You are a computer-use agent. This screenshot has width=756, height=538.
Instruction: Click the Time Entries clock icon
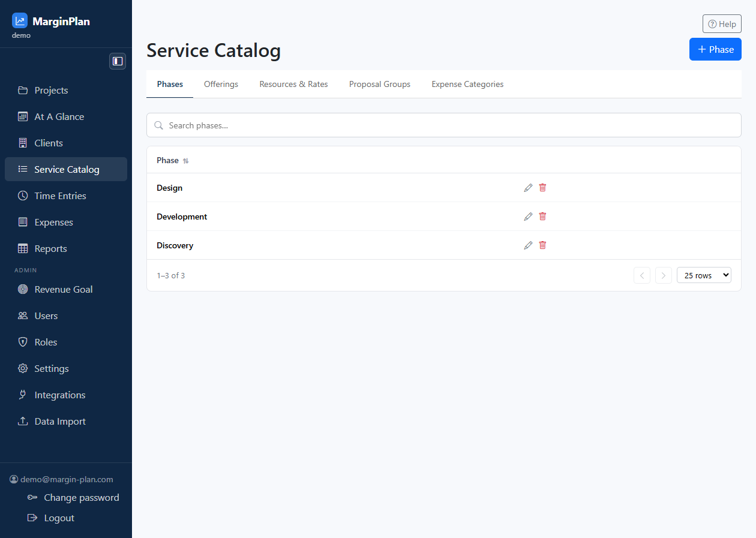23,196
